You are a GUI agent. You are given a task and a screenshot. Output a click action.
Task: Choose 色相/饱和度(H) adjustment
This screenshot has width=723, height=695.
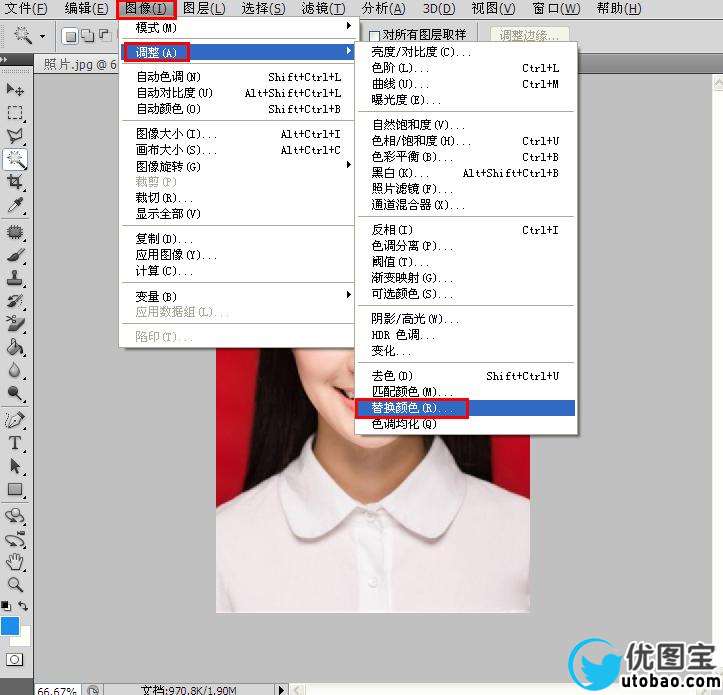[x=466, y=141]
